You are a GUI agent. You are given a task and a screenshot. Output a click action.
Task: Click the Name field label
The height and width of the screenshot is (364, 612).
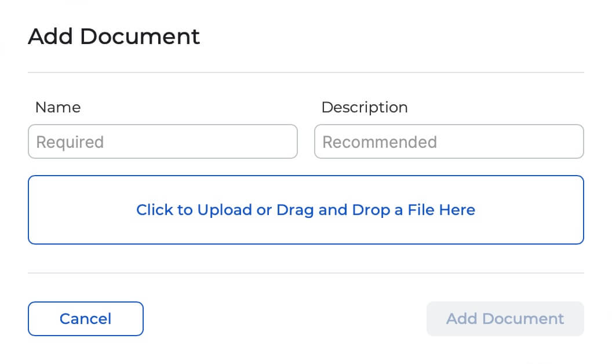pyautogui.click(x=58, y=107)
